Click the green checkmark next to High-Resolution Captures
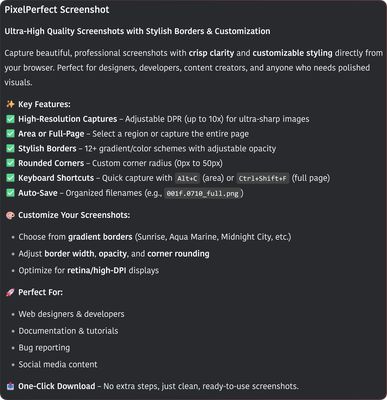This screenshot has height=400, width=387. 10,119
